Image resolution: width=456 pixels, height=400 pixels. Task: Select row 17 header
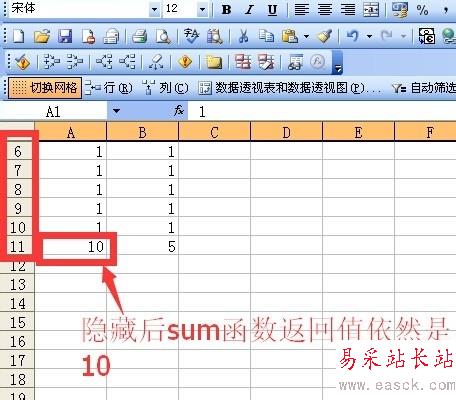[x=17, y=361]
